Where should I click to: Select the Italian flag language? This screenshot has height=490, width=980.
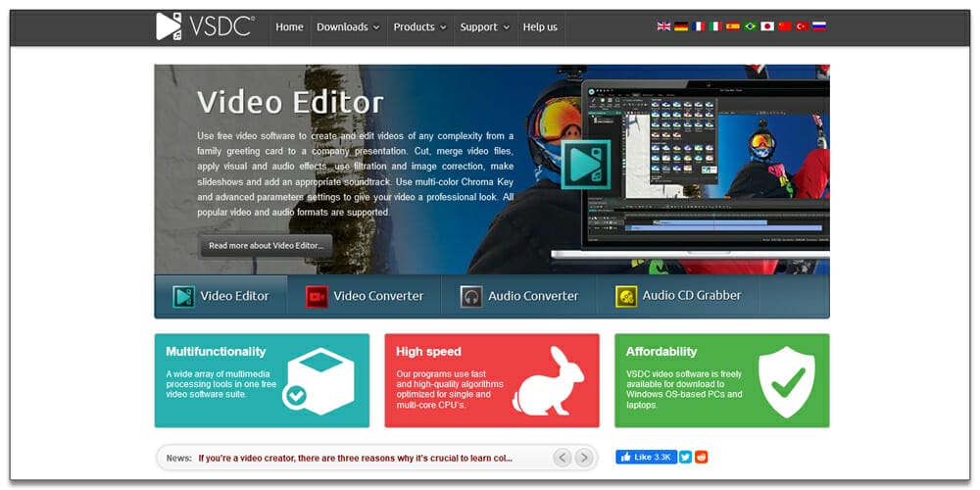[x=715, y=26]
